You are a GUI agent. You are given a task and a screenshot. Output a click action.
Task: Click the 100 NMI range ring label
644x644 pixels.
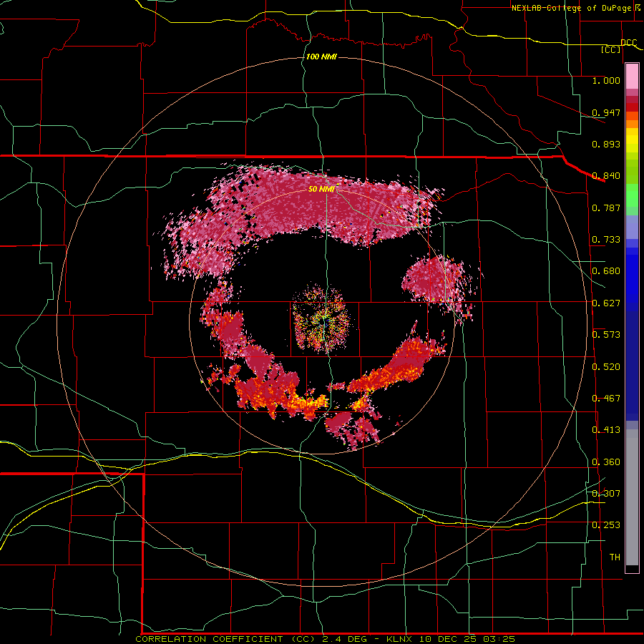[321, 57]
